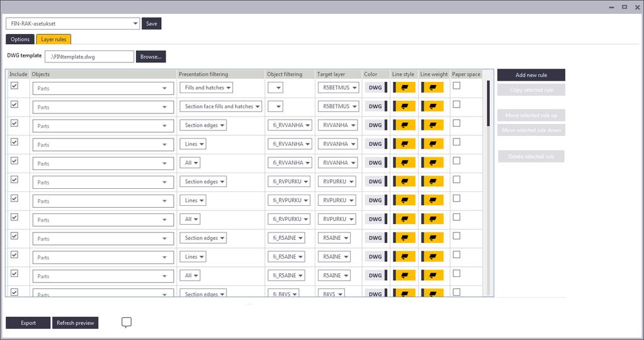Open line weight for Lines fi_RVVANHA row
644x340 pixels.
coord(432,144)
